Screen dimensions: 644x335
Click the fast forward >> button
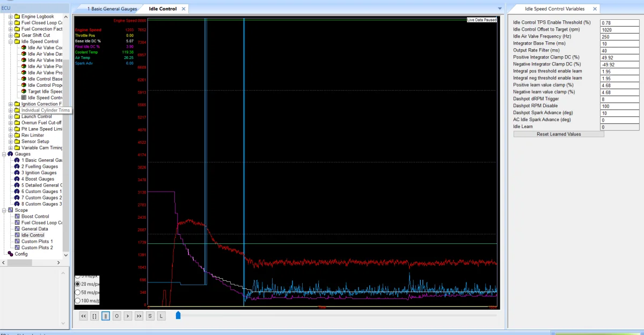pos(138,316)
